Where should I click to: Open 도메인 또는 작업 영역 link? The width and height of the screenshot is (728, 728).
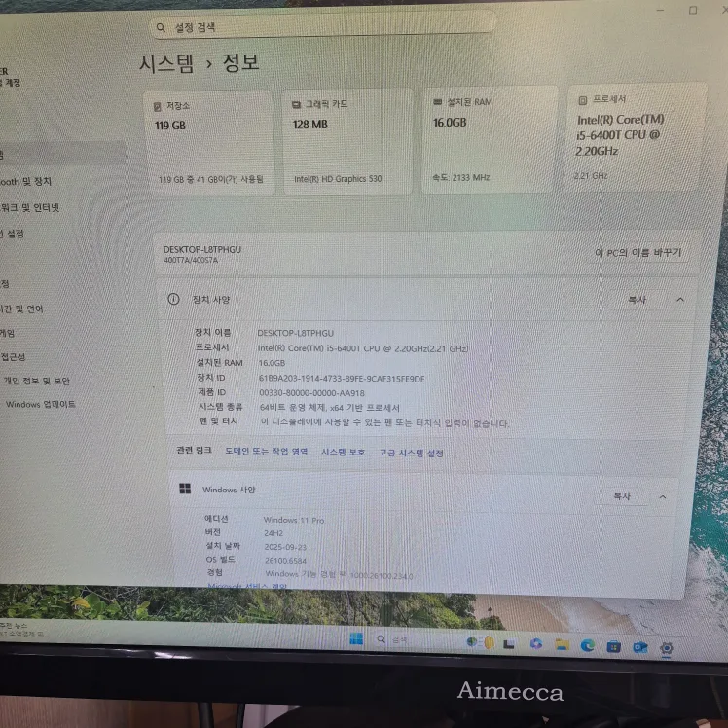(266, 452)
